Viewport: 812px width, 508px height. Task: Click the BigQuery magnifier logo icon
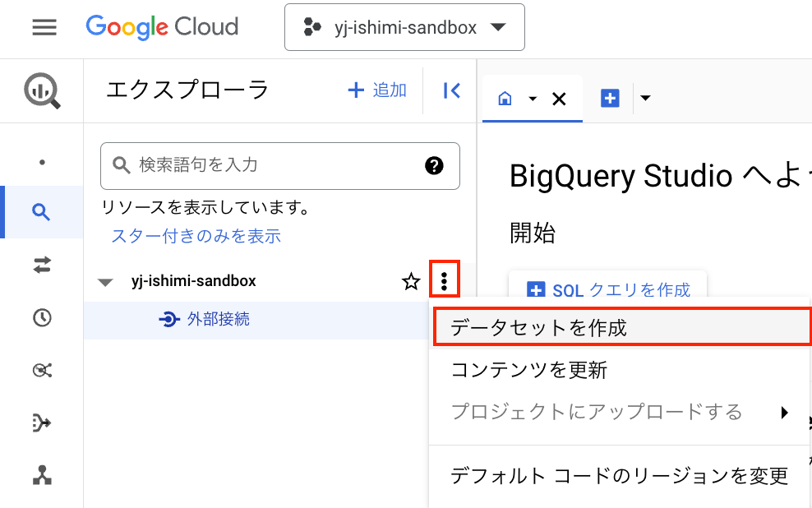(42, 91)
